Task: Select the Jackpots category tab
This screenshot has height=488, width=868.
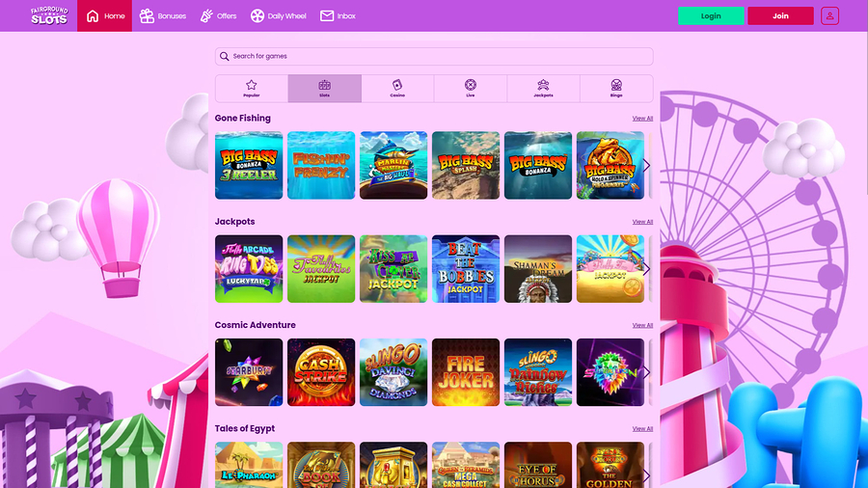Action: [544, 89]
